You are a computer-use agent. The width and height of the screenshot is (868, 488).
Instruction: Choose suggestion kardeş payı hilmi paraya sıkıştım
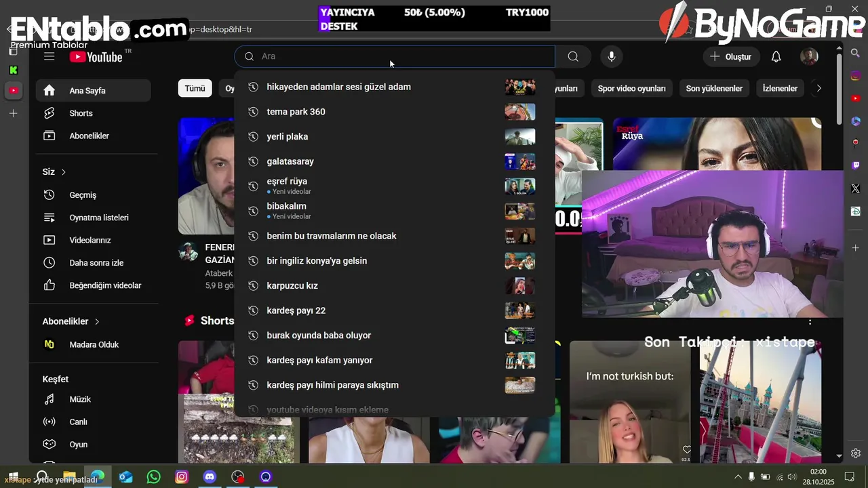(x=395, y=385)
